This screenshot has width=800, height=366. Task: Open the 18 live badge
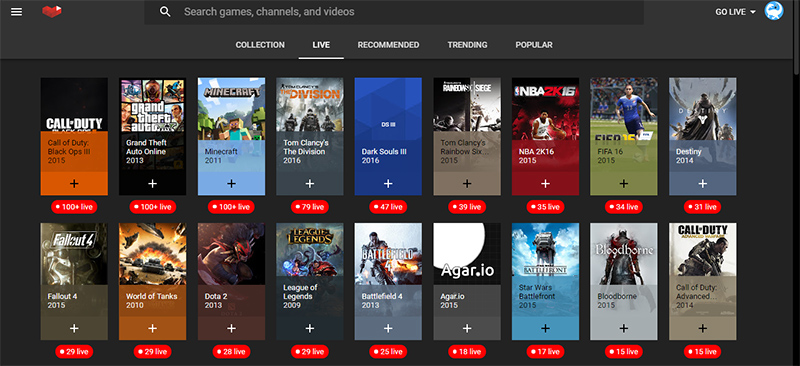[x=467, y=352]
